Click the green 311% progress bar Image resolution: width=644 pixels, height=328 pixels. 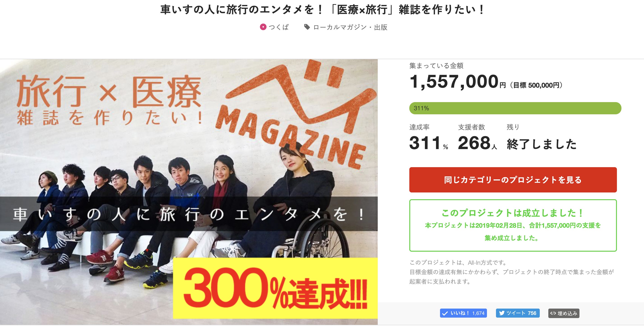click(515, 108)
